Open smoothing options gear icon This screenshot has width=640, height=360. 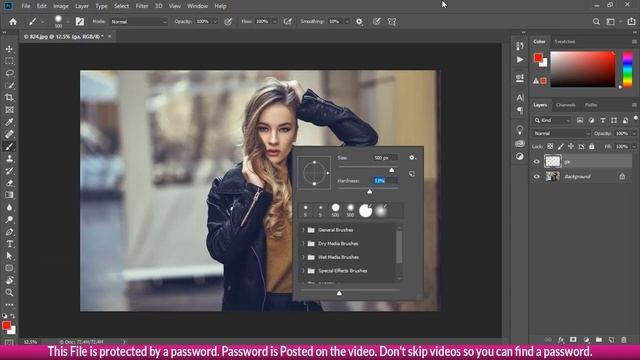click(359, 22)
